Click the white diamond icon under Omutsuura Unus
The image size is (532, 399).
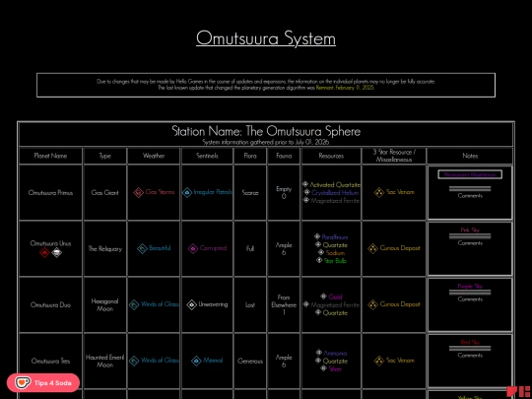(x=57, y=252)
